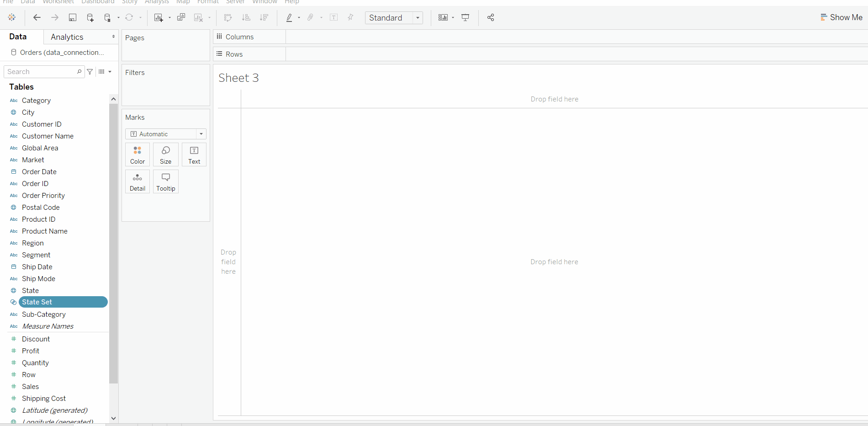Toggle show mark labels icon
The width and height of the screenshot is (868, 426).
tap(334, 17)
